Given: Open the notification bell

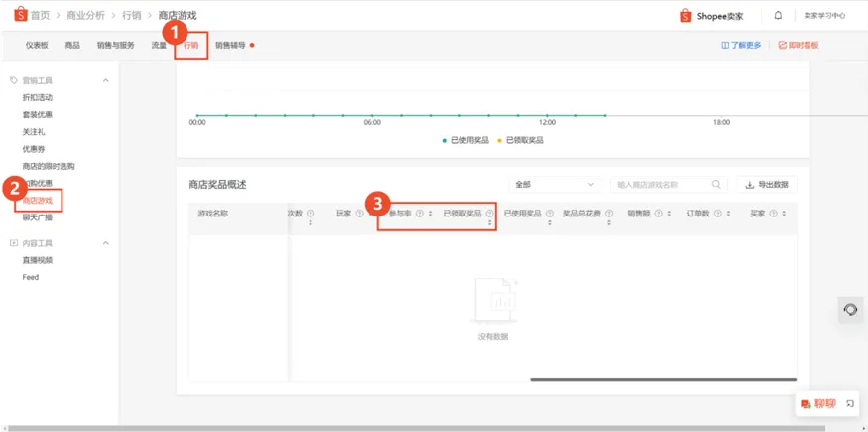Looking at the screenshot, I should pos(778,16).
